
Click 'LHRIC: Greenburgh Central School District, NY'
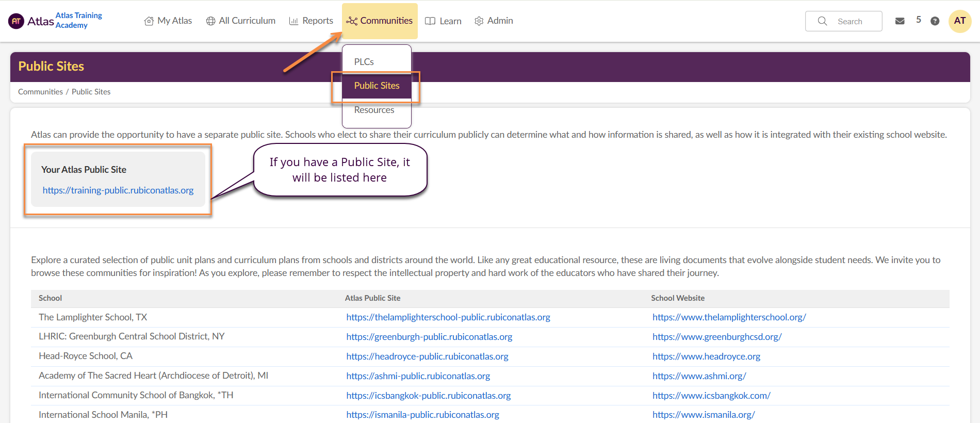(132, 336)
